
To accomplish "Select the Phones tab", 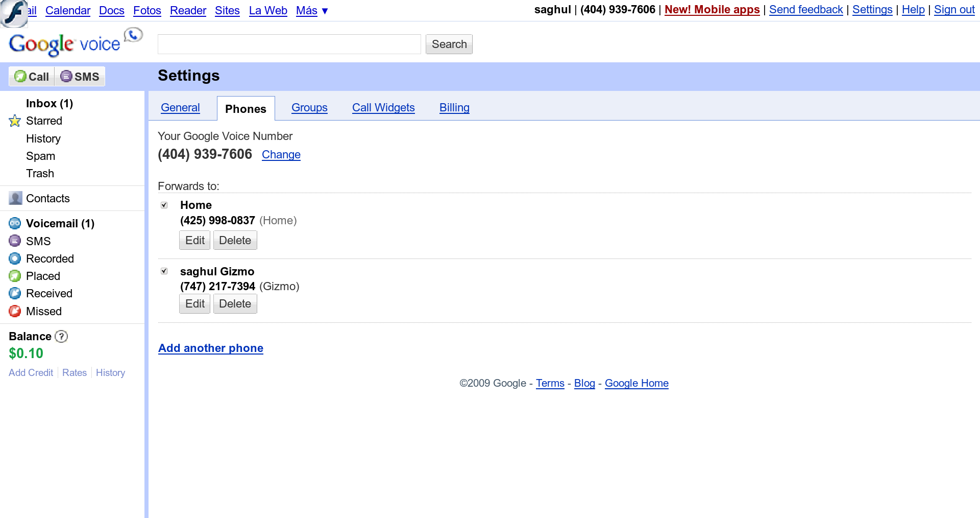I will pos(246,109).
